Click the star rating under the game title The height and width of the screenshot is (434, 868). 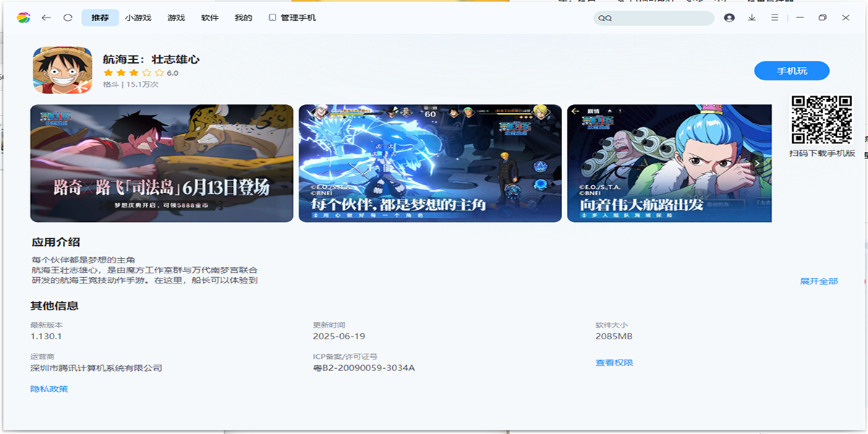tap(133, 73)
